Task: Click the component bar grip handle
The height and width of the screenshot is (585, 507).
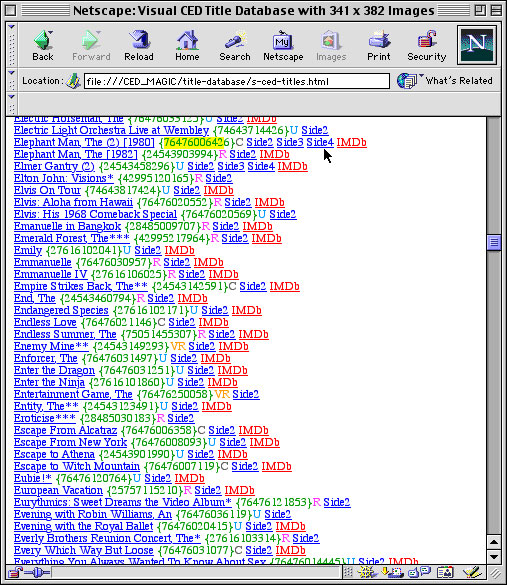Action: pyautogui.click(x=348, y=572)
